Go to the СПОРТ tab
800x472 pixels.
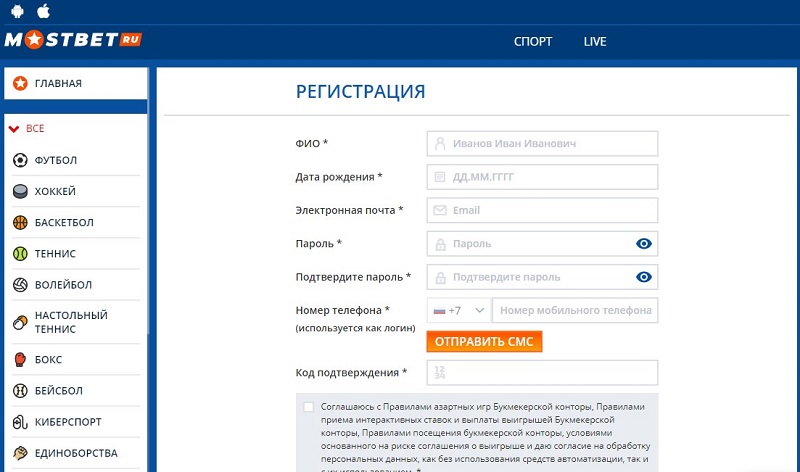click(532, 42)
